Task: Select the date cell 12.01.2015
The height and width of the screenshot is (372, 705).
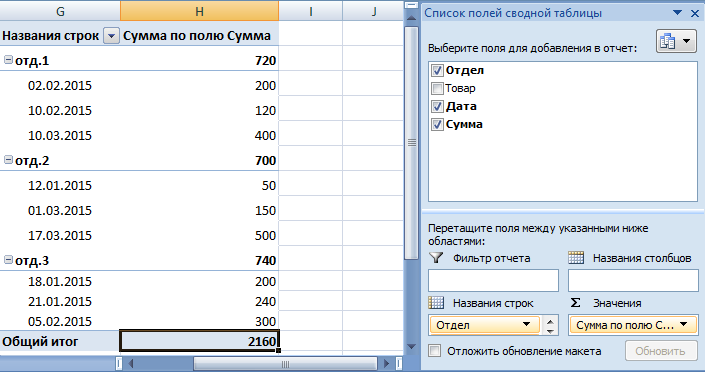Action: click(x=60, y=185)
